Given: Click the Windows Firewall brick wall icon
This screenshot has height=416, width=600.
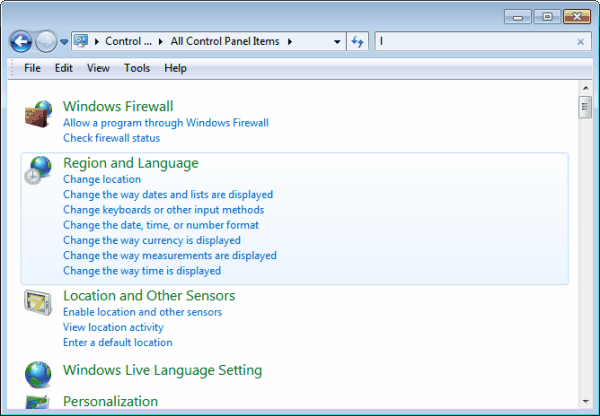Looking at the screenshot, I should [x=38, y=114].
